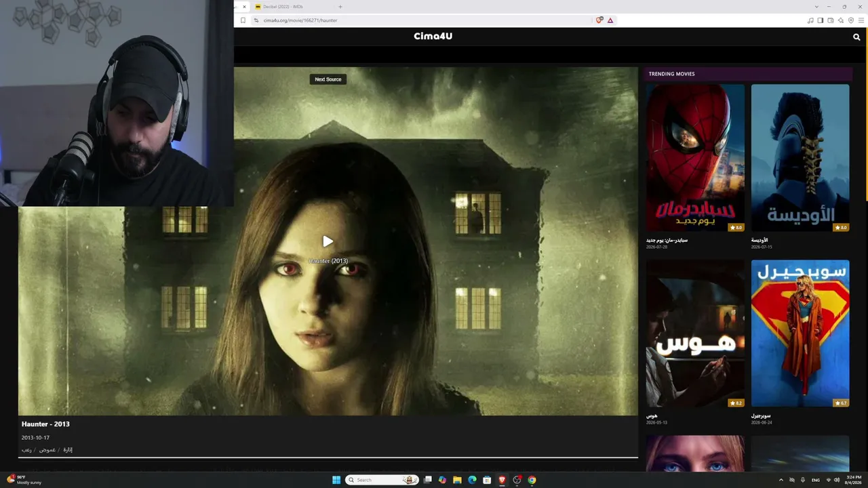Click the هوس movie title link
Viewport: 868px width, 488px height.
[652, 415]
